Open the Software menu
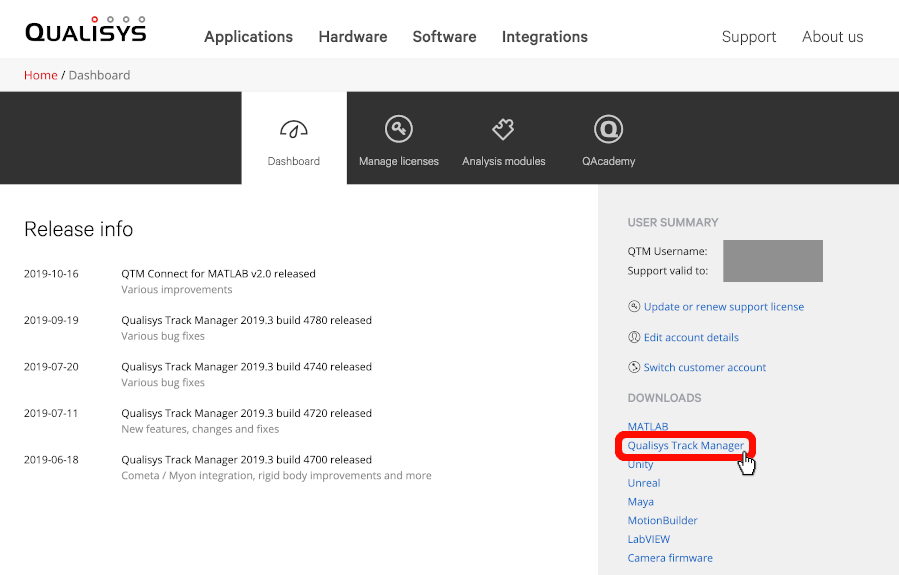Viewport: 899px width, 575px height. (x=444, y=37)
